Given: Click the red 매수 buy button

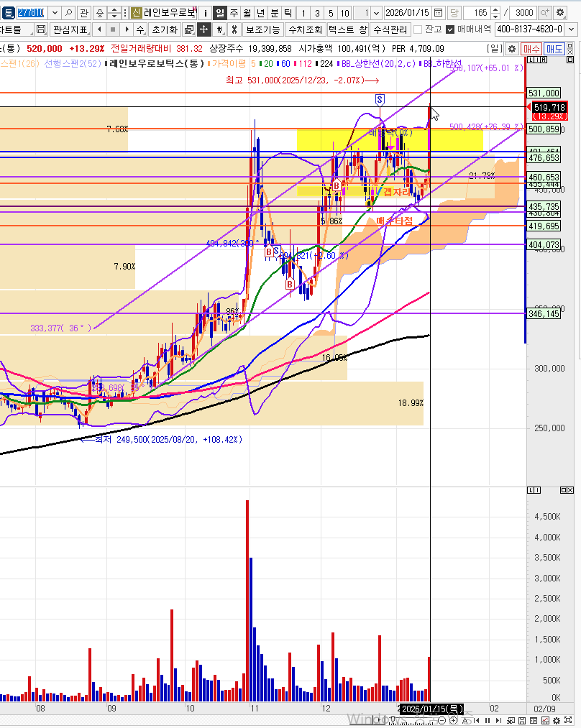Looking at the screenshot, I should tap(531, 48).
